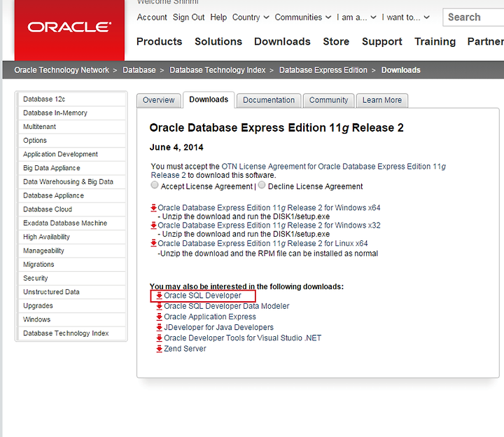Open Oracle Application Express link
Viewport: 504px width, 437px height.
point(210,317)
